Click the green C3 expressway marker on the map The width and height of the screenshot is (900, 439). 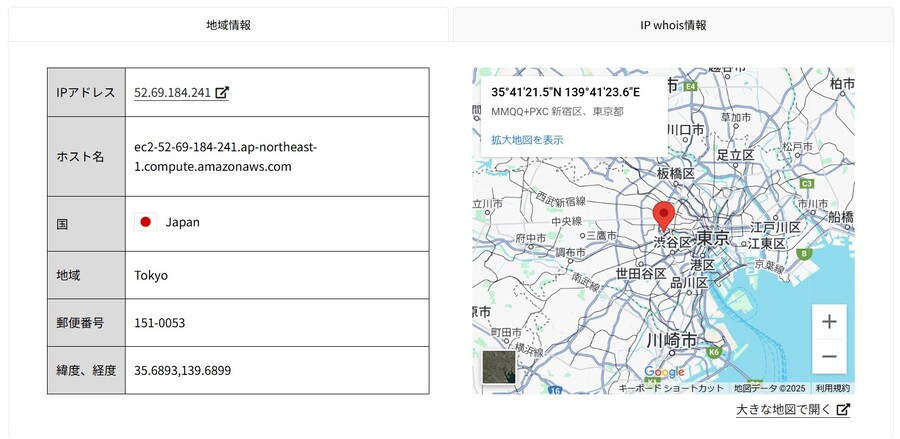(808, 184)
